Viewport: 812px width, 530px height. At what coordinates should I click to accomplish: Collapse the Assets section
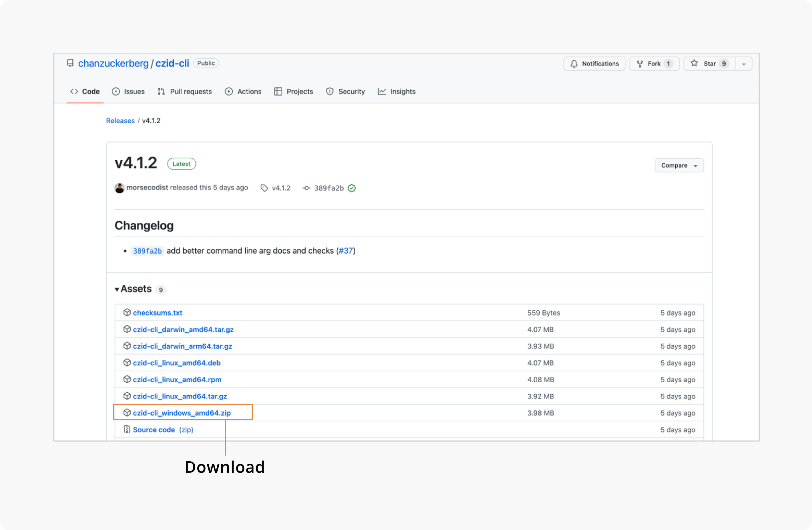click(133, 289)
